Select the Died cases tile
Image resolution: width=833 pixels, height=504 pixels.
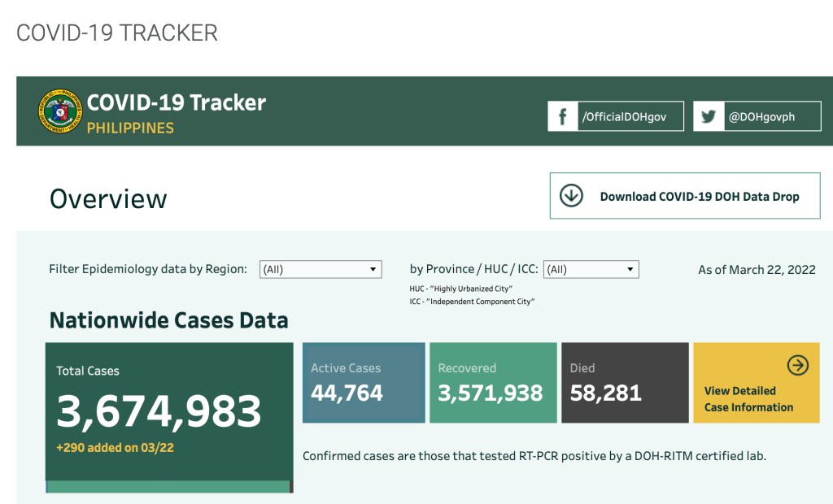(625, 383)
